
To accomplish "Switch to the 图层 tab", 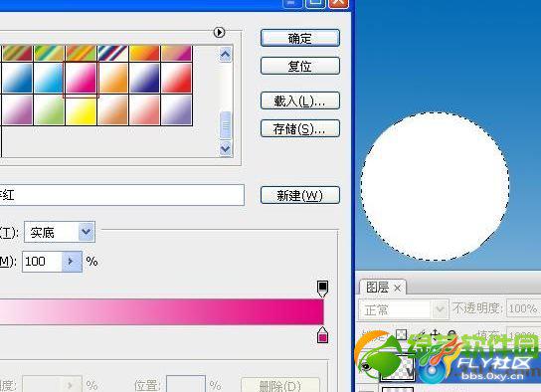I will point(378,288).
